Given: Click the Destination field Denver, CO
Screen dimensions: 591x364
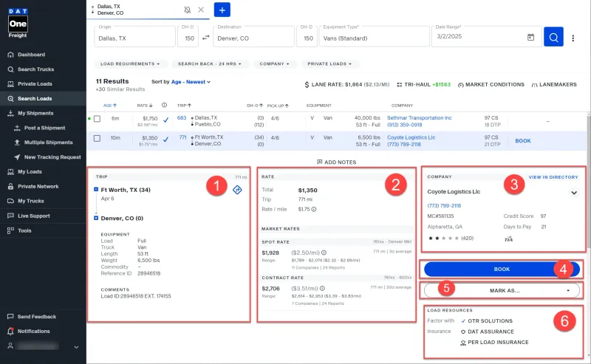Looking at the screenshot, I should [x=253, y=37].
